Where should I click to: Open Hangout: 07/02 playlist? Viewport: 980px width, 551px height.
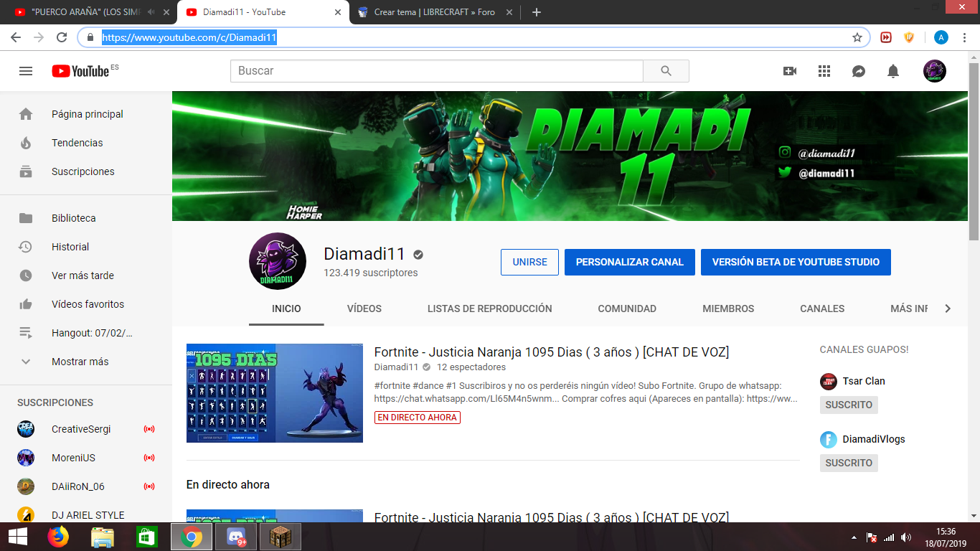point(86,333)
